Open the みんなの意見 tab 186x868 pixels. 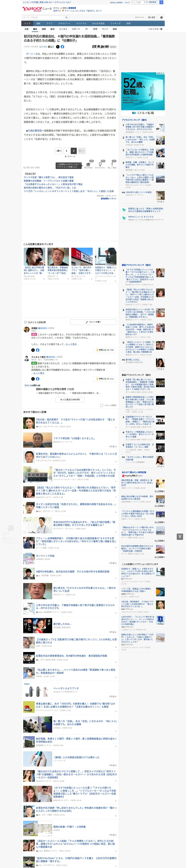(x=99, y=24)
